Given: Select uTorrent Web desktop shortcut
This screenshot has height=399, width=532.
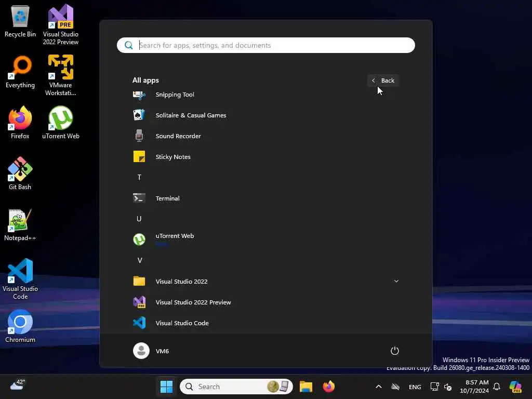Looking at the screenshot, I should [61, 123].
